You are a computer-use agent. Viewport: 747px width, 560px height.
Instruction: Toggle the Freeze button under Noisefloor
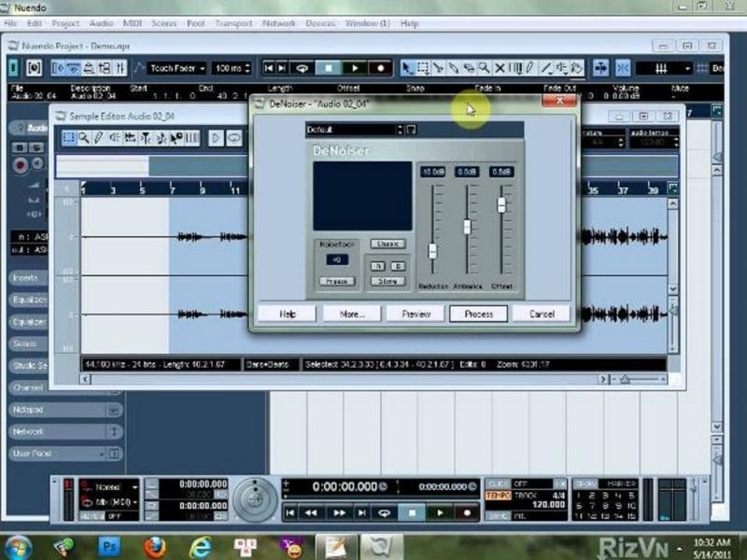(335, 281)
